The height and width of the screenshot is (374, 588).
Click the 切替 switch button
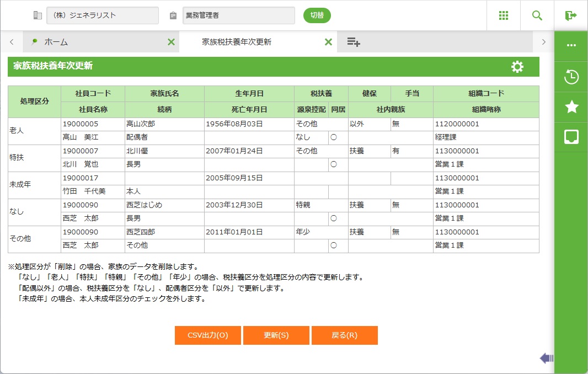pyautogui.click(x=317, y=15)
